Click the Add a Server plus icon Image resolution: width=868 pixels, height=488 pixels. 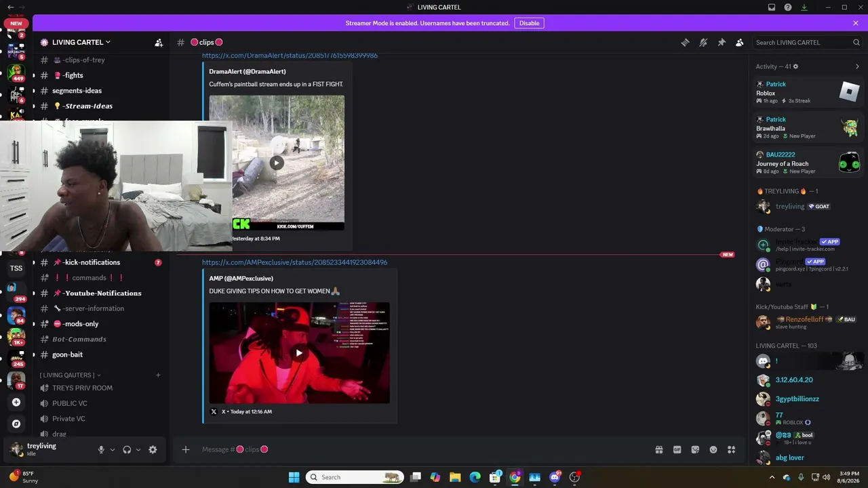(x=16, y=402)
